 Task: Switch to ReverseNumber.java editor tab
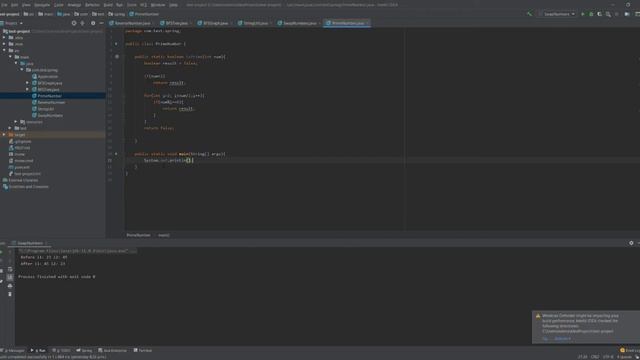[132, 23]
